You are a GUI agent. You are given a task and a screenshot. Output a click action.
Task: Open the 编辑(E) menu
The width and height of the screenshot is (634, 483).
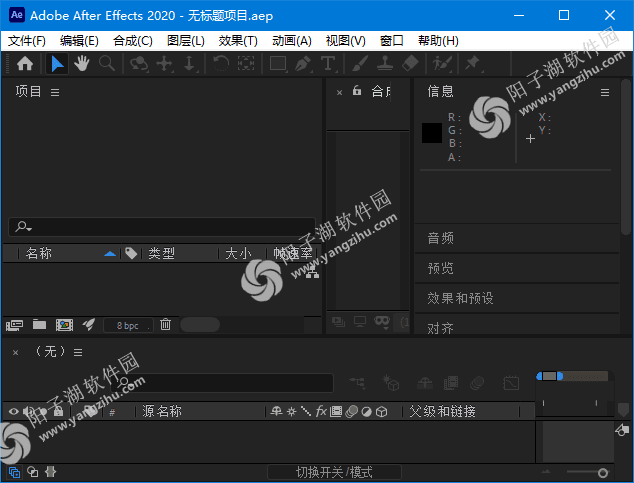tap(79, 41)
